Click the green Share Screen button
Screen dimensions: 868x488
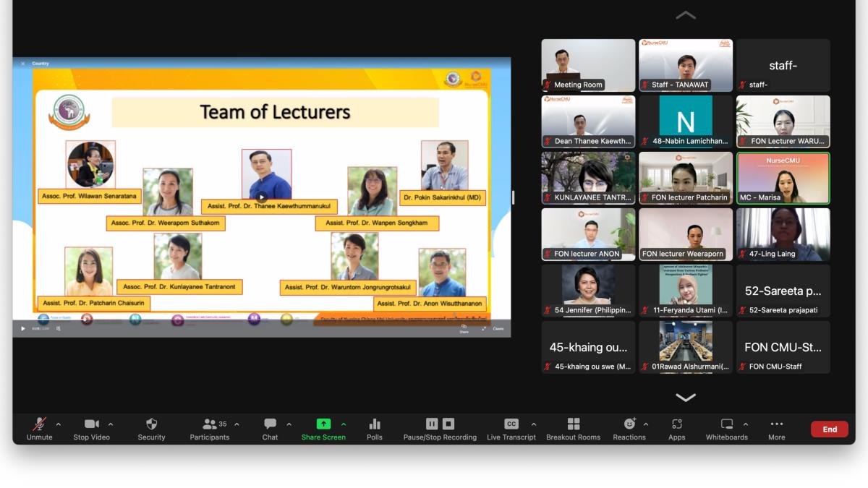pos(323,428)
